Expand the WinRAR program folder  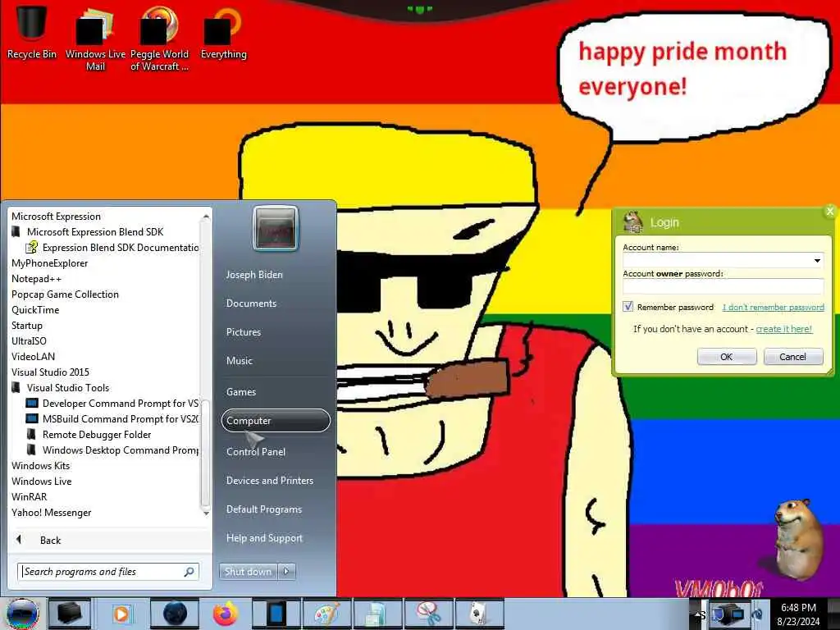30,496
